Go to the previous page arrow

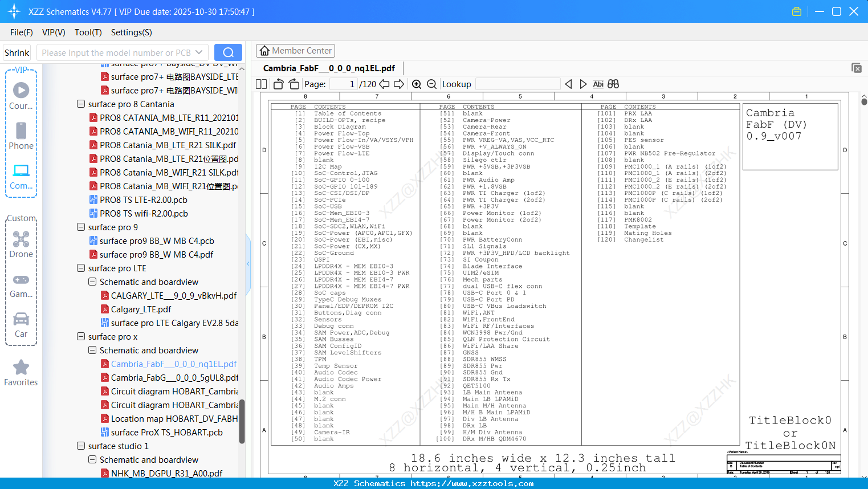click(384, 84)
